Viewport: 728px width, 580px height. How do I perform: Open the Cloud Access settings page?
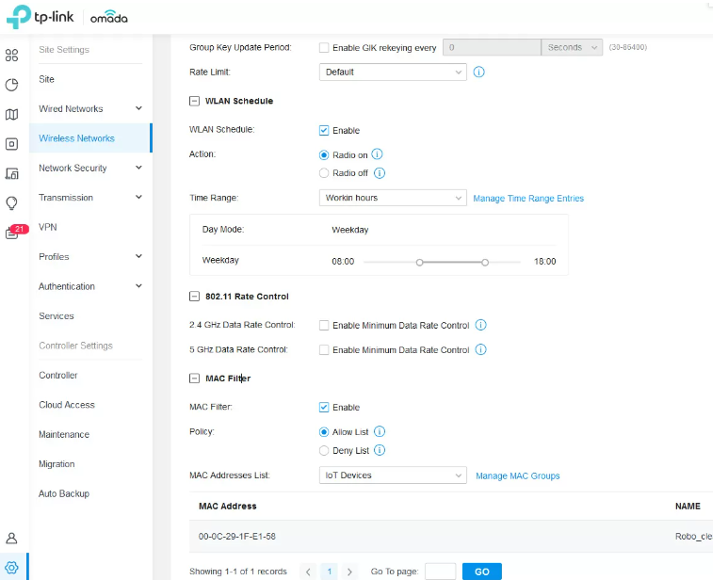coord(66,405)
